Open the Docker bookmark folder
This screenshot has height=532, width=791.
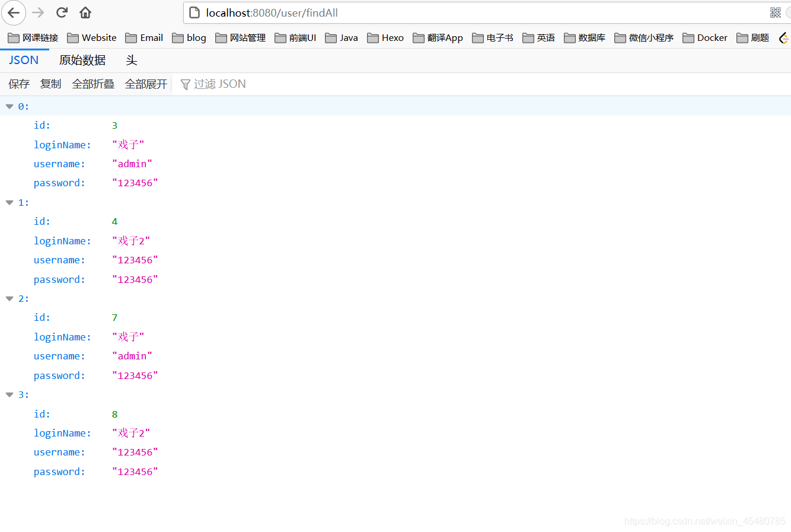pos(705,37)
